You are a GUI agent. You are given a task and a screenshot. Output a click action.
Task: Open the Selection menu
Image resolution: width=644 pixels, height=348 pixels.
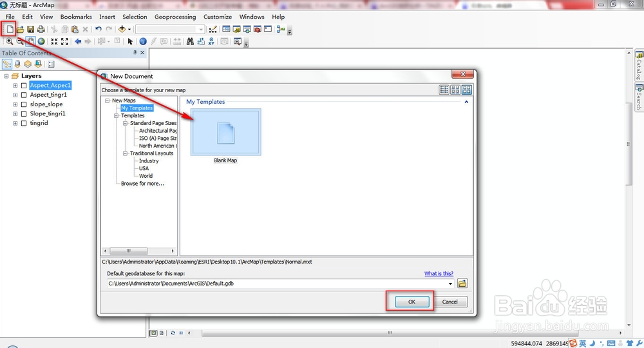click(x=135, y=17)
